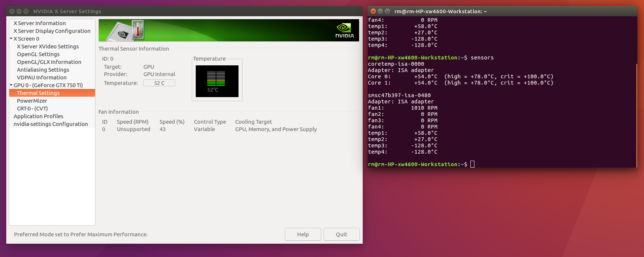The height and width of the screenshot is (257, 644).
Task: Click 'smsc47b397-isa-0480' in the terminal
Action: pyautogui.click(x=399, y=95)
